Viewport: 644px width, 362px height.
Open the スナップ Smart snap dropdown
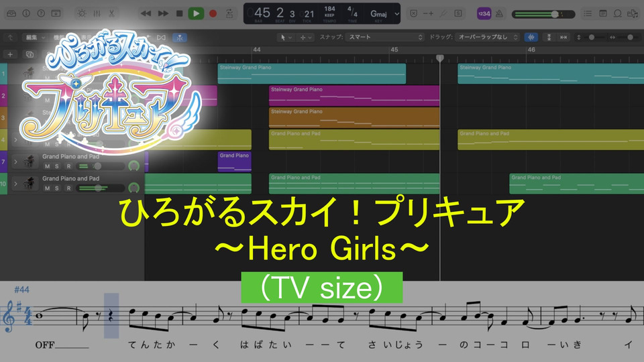point(385,37)
